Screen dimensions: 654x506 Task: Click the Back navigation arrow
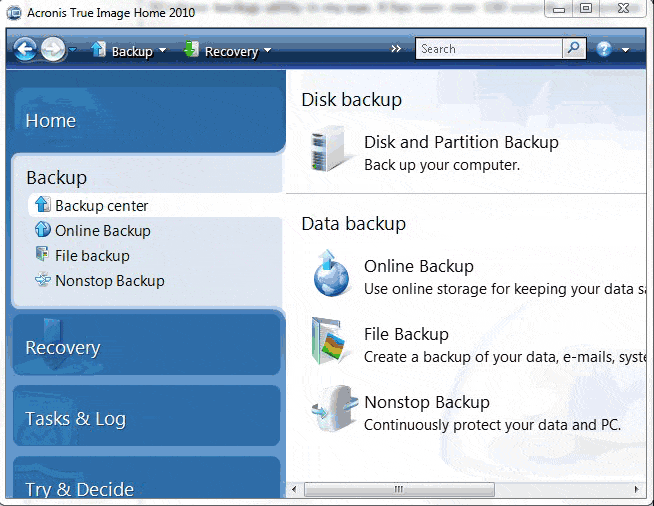tap(25, 49)
